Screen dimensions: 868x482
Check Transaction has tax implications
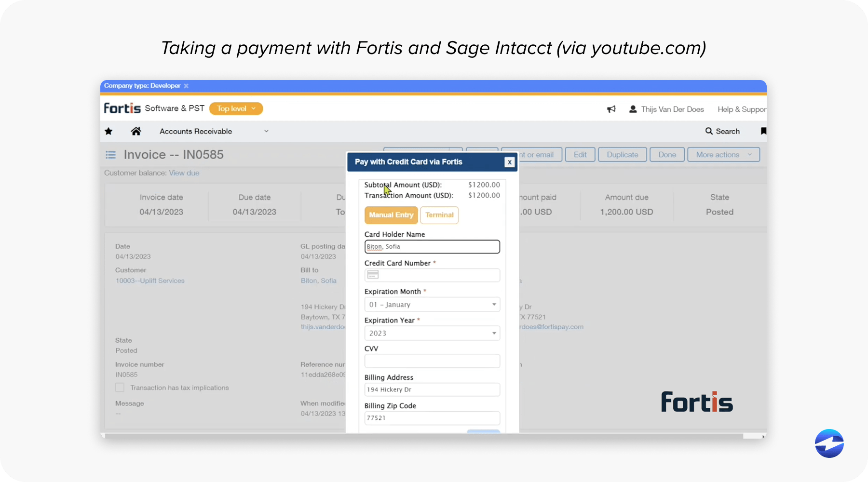point(119,387)
